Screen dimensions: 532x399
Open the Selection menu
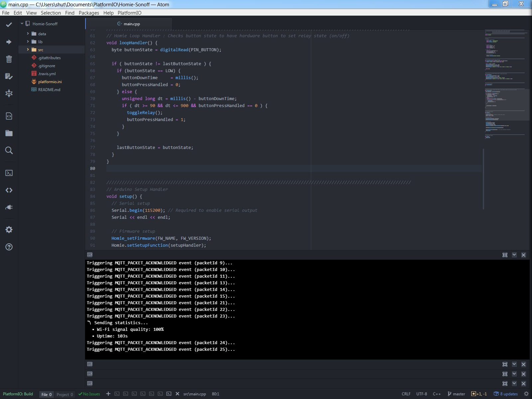pos(51,13)
